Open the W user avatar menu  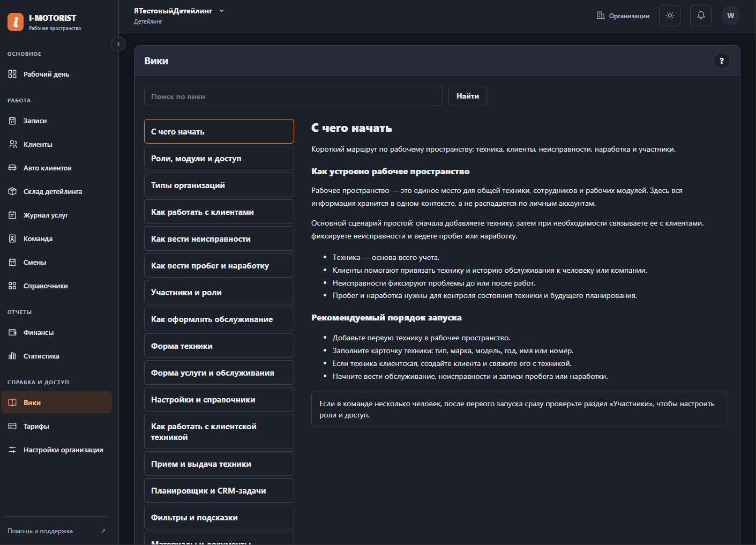(x=731, y=16)
